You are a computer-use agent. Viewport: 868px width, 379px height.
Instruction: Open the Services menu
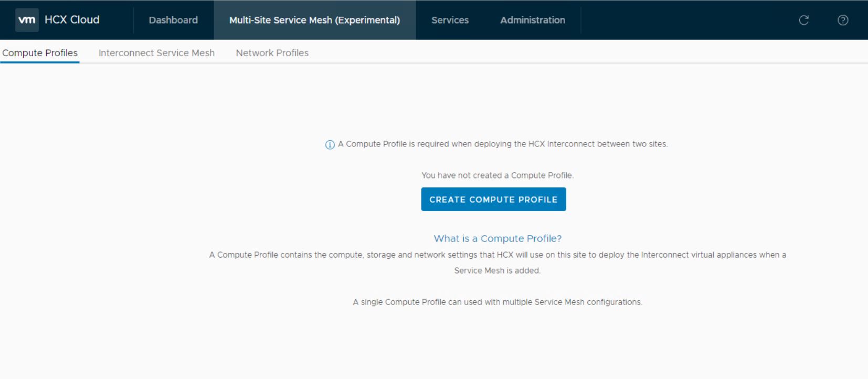tap(450, 20)
